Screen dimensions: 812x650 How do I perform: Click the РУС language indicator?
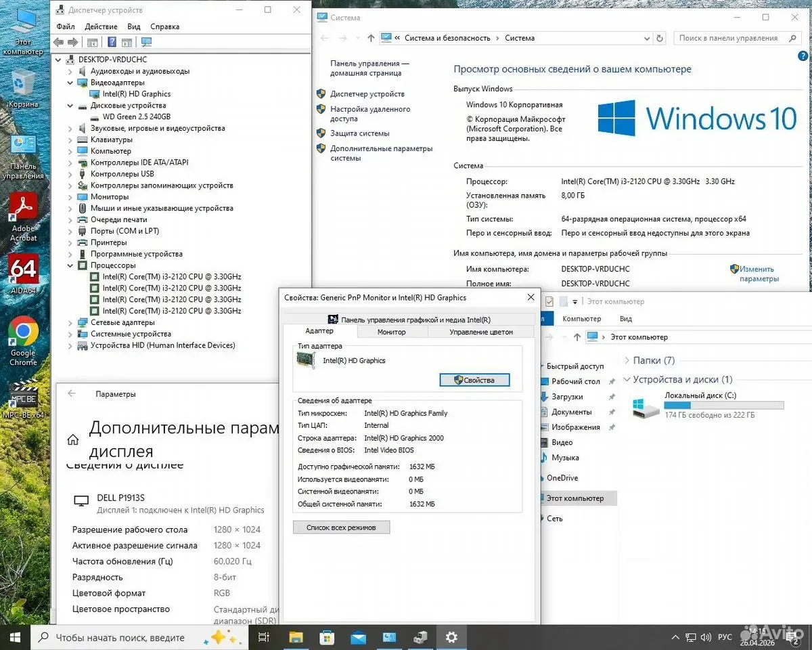725,638
